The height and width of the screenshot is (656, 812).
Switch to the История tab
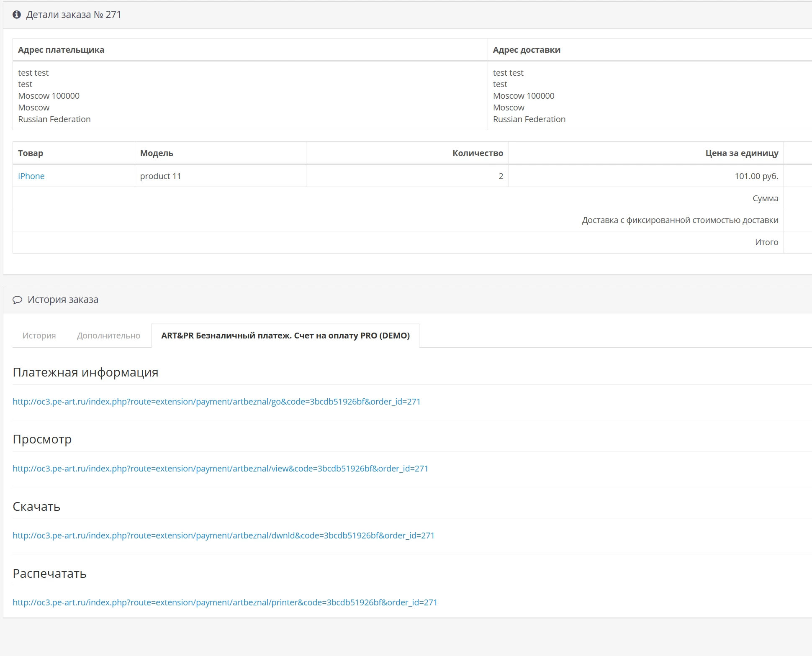click(x=39, y=336)
